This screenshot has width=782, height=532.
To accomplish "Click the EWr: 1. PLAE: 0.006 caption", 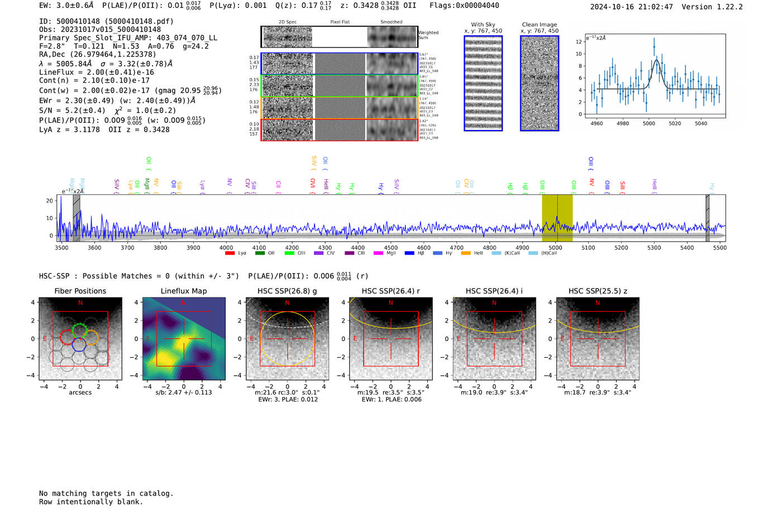I will pos(391,400).
